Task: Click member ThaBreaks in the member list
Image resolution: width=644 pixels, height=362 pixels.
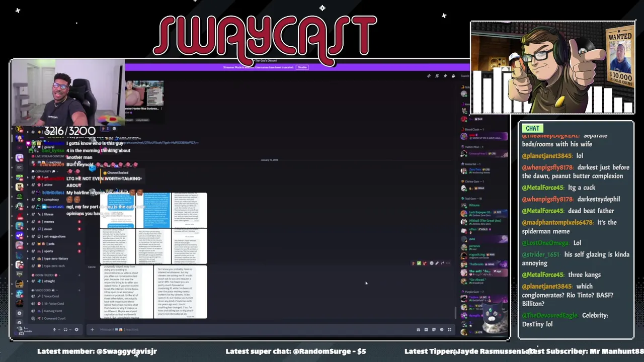Action: (x=483, y=264)
